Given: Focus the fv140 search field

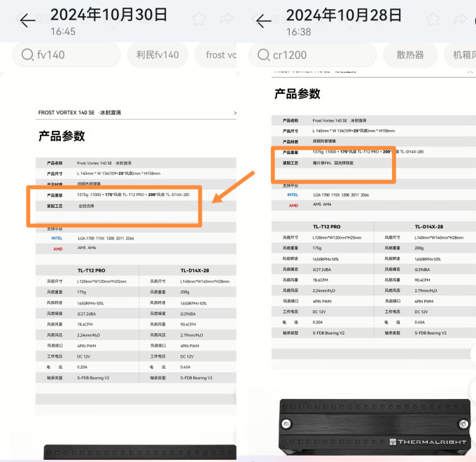Looking at the screenshot, I should point(66,55).
